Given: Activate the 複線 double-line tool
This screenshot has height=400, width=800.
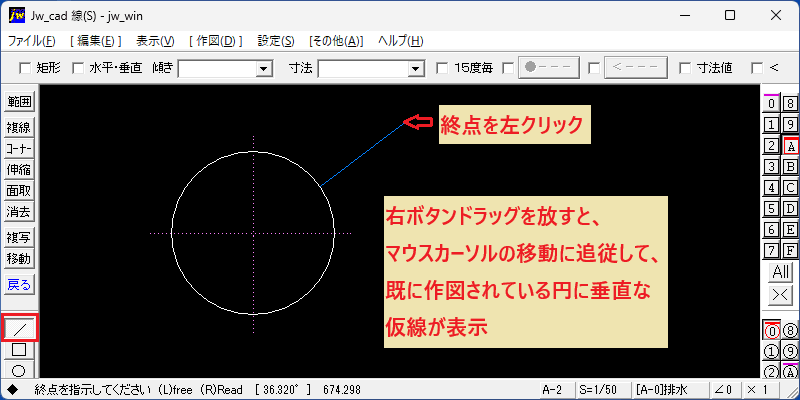Looking at the screenshot, I should click(x=19, y=128).
